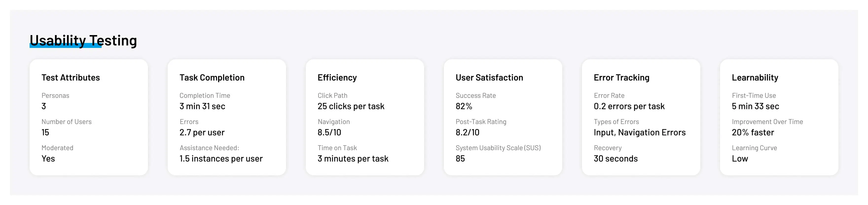The width and height of the screenshot is (868, 205).
Task: Click the 3 min 31 sec completion time
Action: (202, 106)
